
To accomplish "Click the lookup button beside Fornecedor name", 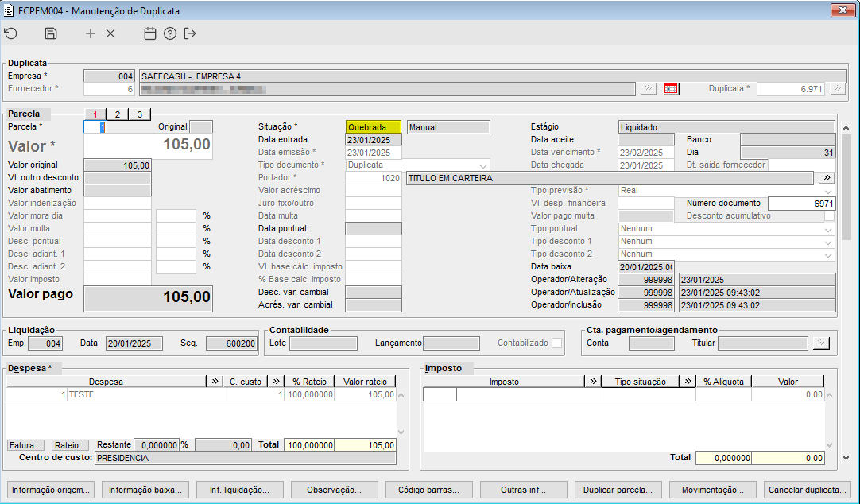I will 649,89.
